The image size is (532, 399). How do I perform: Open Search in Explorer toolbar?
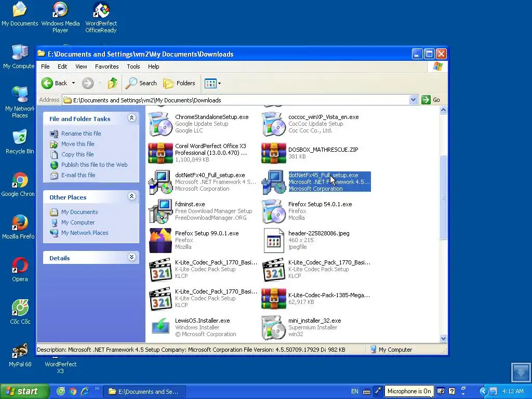coord(141,83)
